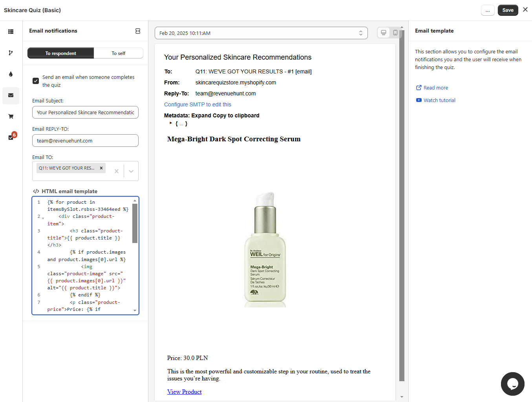Click the email preview vertical scrollbar
532x402 pixels.
click(x=402, y=205)
